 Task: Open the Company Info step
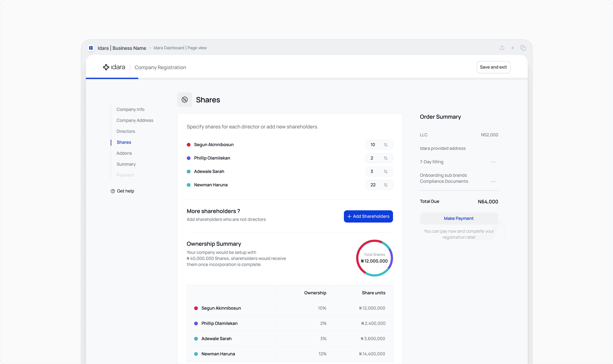click(130, 109)
